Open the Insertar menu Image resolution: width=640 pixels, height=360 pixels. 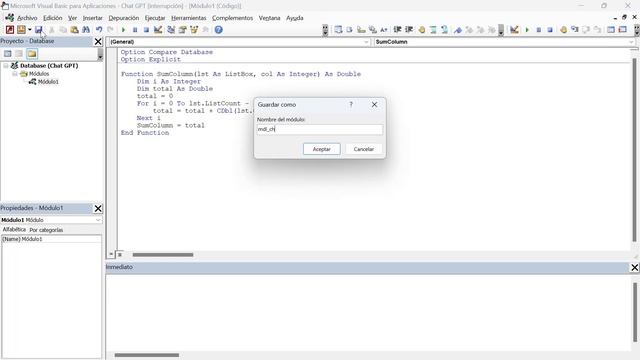click(93, 18)
